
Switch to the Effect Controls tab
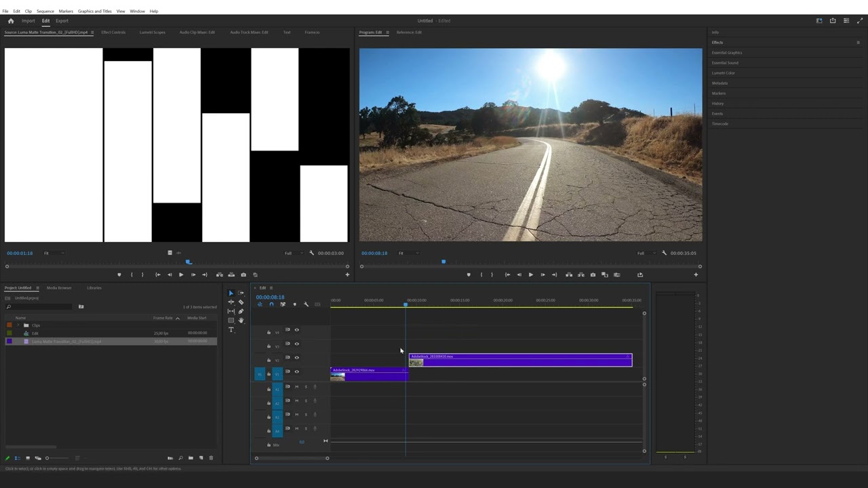point(113,33)
